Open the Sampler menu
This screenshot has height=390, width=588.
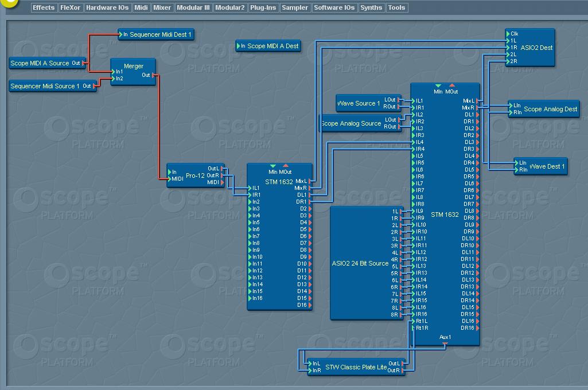click(x=295, y=7)
